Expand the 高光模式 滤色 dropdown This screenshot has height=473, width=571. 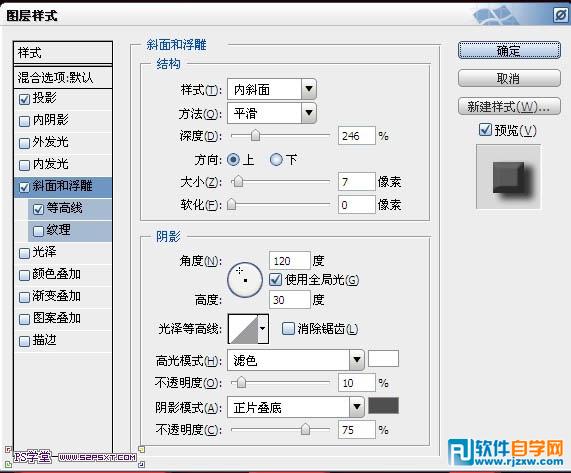tap(295, 360)
